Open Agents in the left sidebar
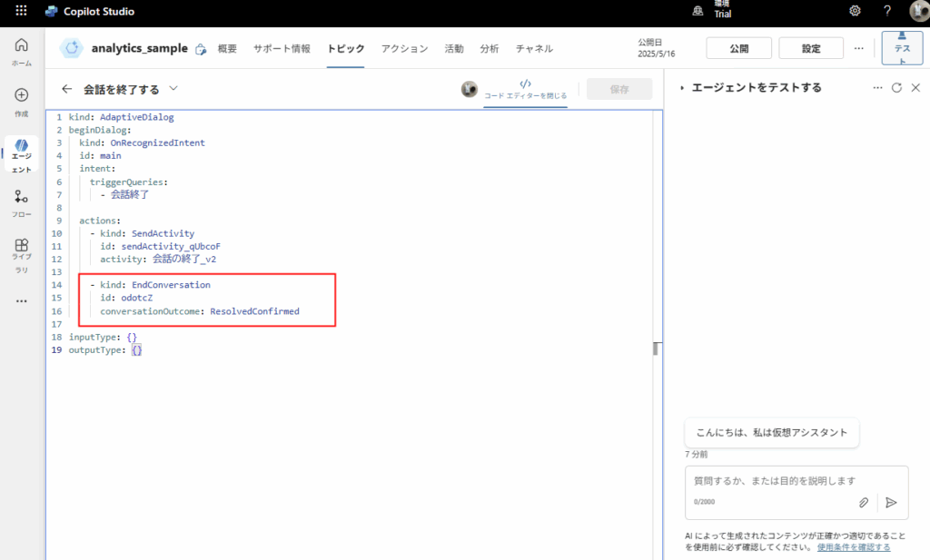Image resolution: width=930 pixels, height=560 pixels. 22,155
